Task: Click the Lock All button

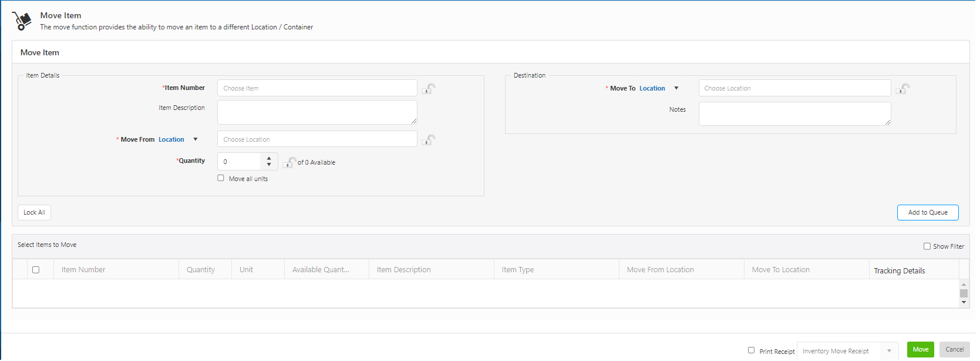Action: tap(34, 212)
